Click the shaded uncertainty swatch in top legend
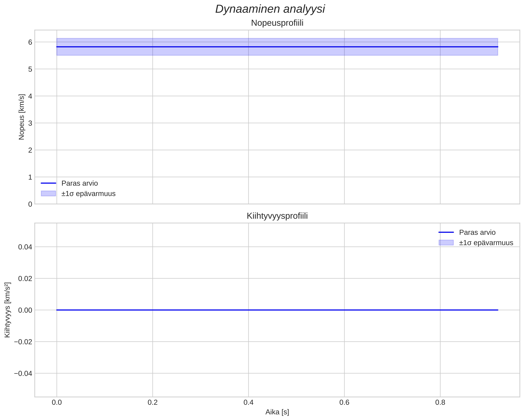524x420 pixels. (48, 194)
